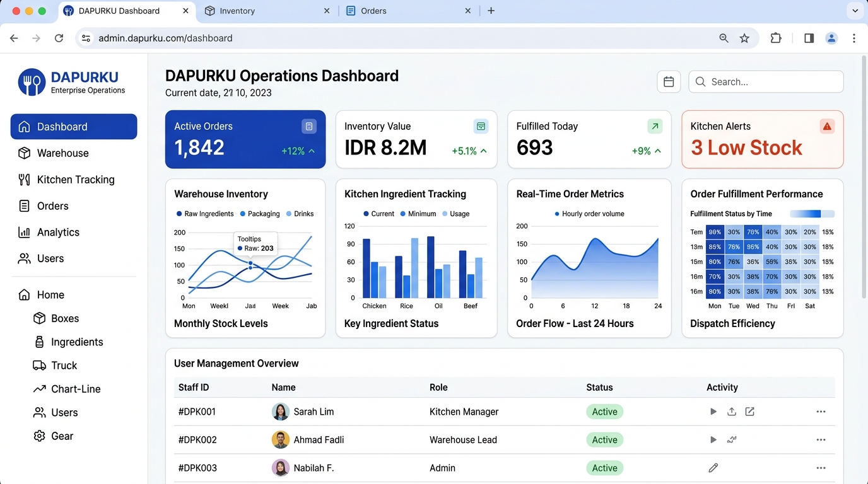The height and width of the screenshot is (484, 868).
Task: Switch to the Inventory browser tab
Action: click(x=267, y=11)
